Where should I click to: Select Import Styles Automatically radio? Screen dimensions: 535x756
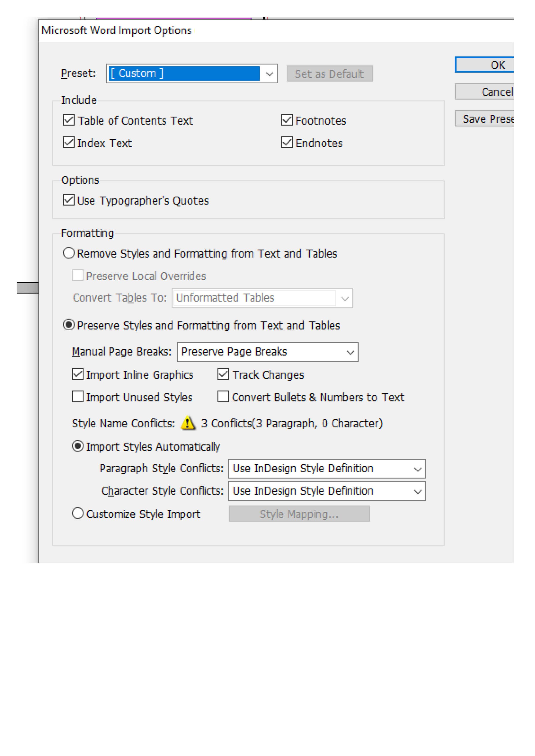(x=78, y=446)
